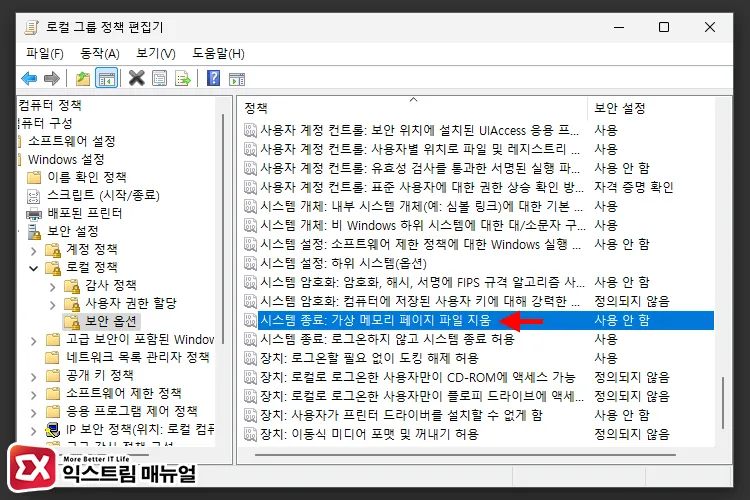Click the Back arrow toolbar icon
Screen dimensions: 750x500
29,78
